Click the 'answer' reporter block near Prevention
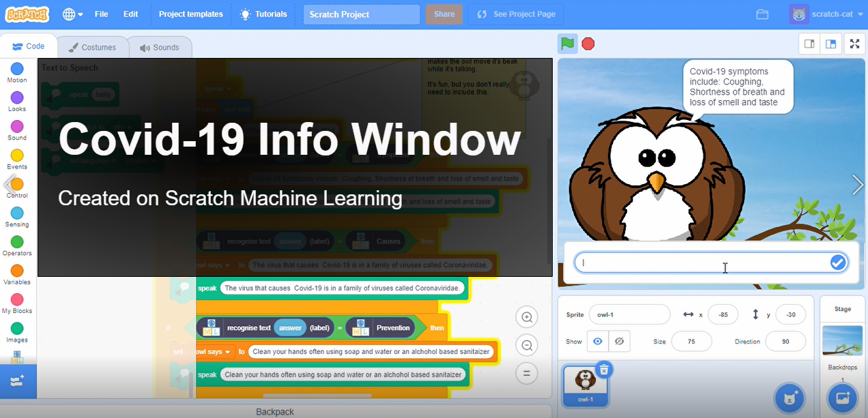Viewport: 868px width, 418px height. click(290, 328)
